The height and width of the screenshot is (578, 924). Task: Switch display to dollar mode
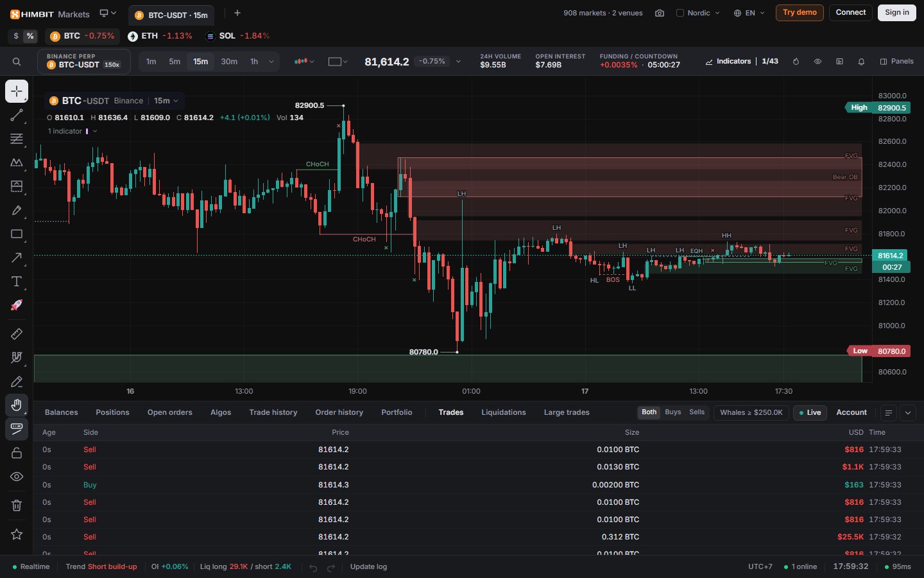coord(16,36)
